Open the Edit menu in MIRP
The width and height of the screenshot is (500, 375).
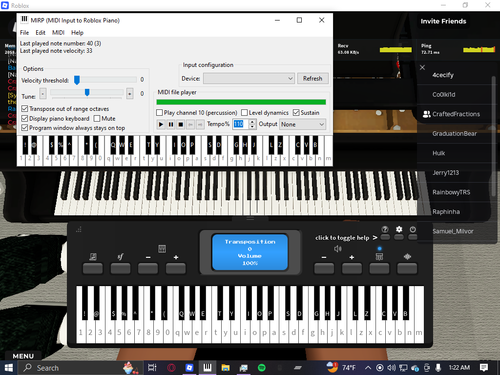pos(40,33)
